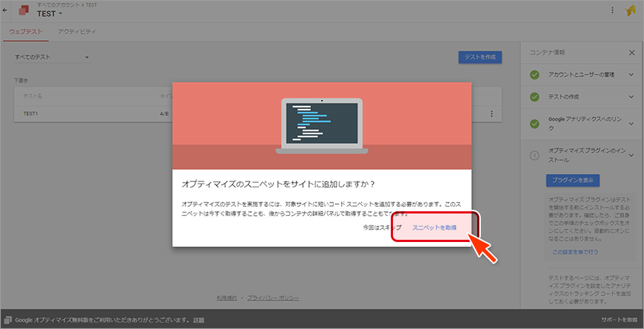This screenshot has height=329, width=644.
Task: Click the yellow account avatar icon
Action: [x=630, y=11]
